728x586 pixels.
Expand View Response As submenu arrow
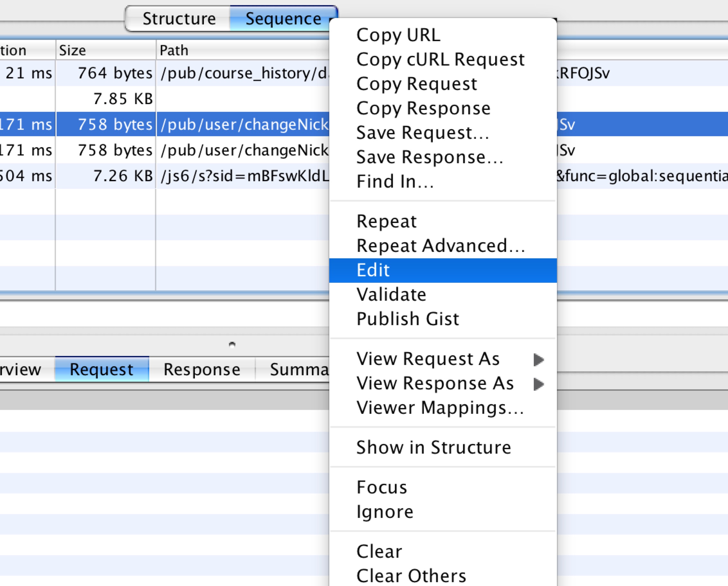coord(539,384)
